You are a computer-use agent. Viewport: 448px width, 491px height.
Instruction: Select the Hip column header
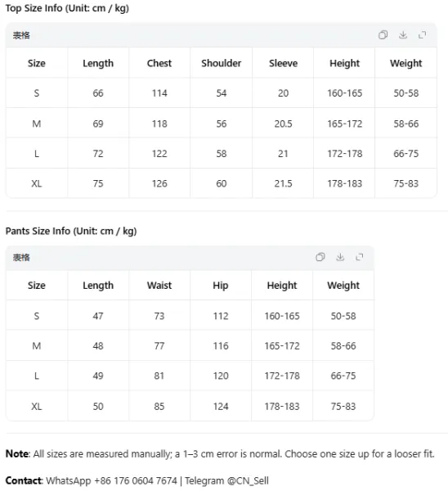[221, 286]
